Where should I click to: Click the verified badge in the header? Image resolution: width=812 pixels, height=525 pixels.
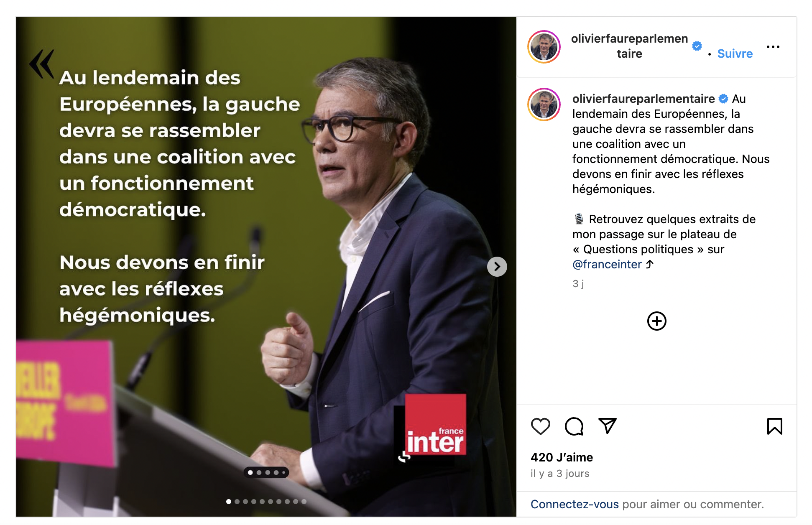click(697, 46)
